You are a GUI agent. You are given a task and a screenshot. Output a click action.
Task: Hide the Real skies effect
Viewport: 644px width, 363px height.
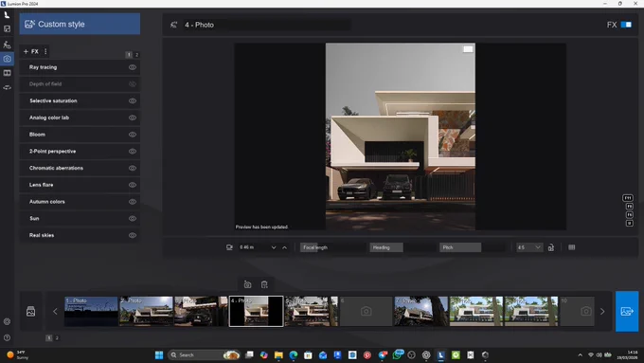[133, 236]
